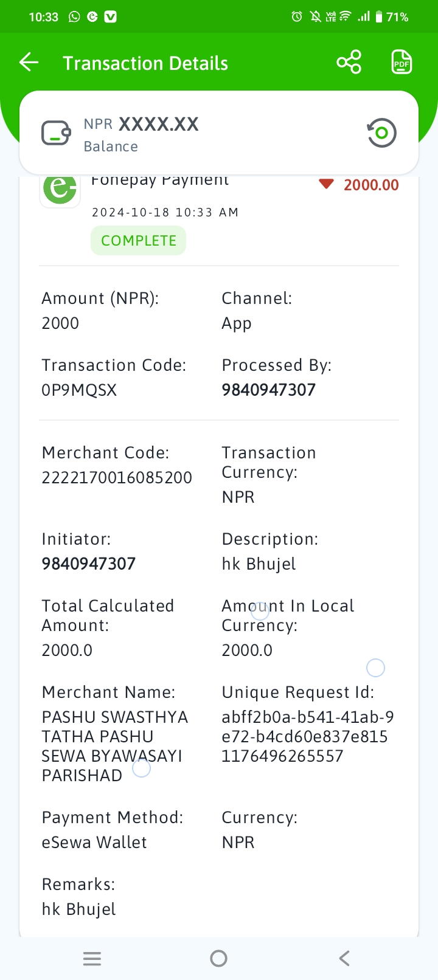
Task: Tap merchant code 2222170016085200
Action: 117,477
